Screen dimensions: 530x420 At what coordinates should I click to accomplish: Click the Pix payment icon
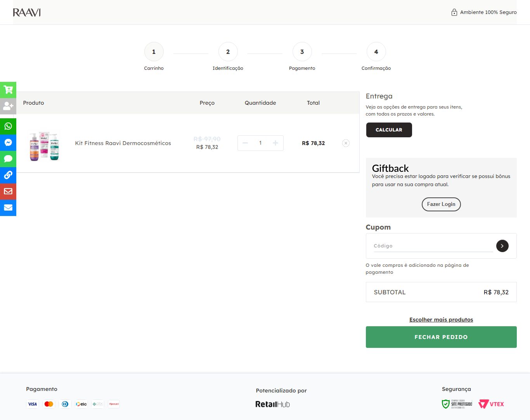98,404
